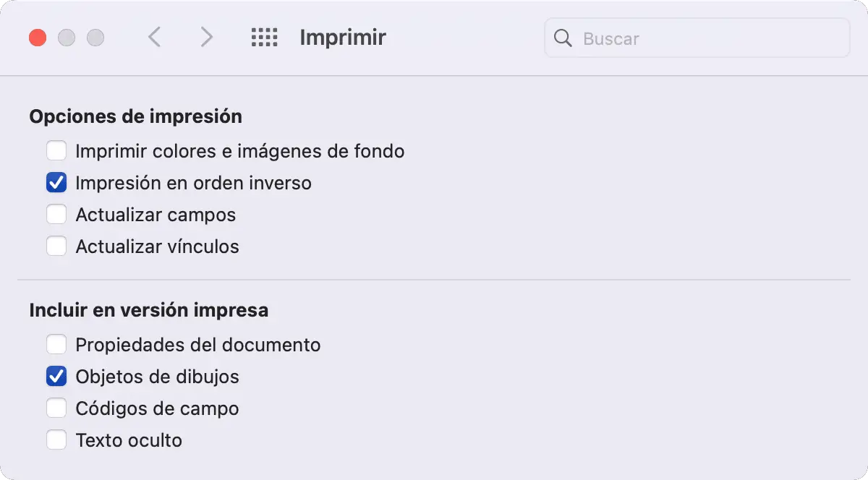Click the third gray zoom window button

tap(95, 38)
